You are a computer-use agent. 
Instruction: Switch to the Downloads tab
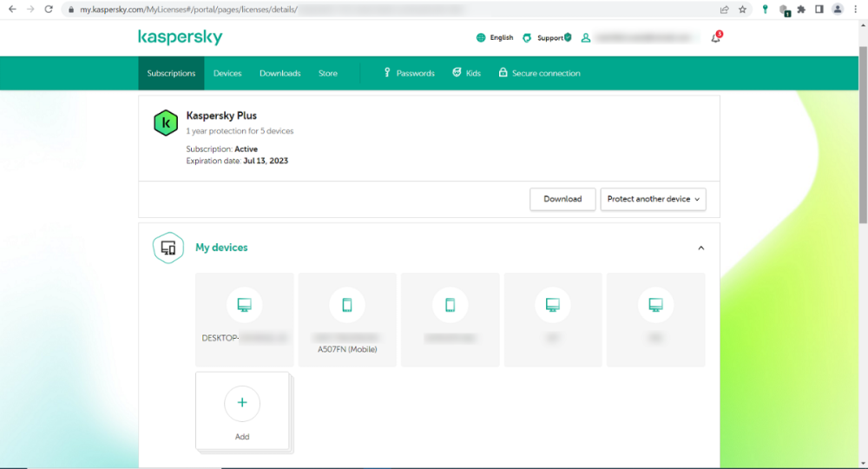(x=280, y=73)
